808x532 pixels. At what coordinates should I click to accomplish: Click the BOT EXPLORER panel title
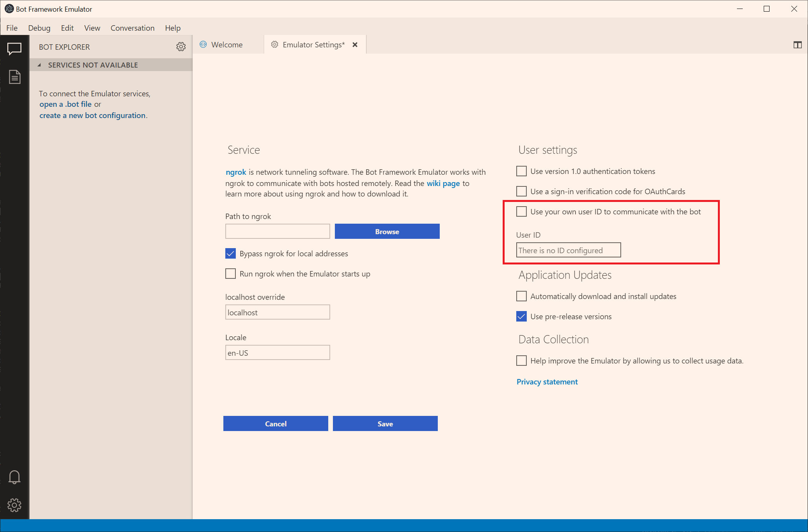click(64, 47)
